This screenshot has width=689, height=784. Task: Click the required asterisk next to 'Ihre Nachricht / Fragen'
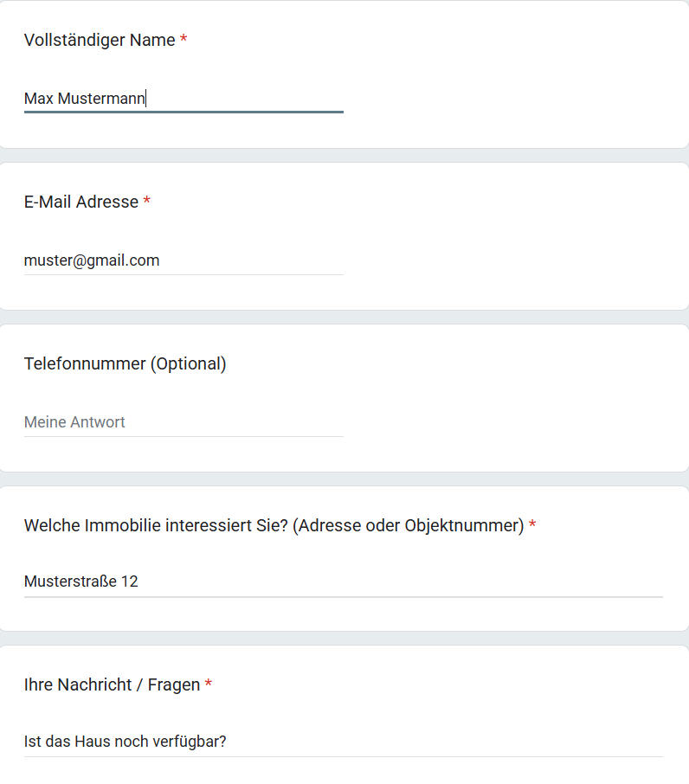(209, 685)
